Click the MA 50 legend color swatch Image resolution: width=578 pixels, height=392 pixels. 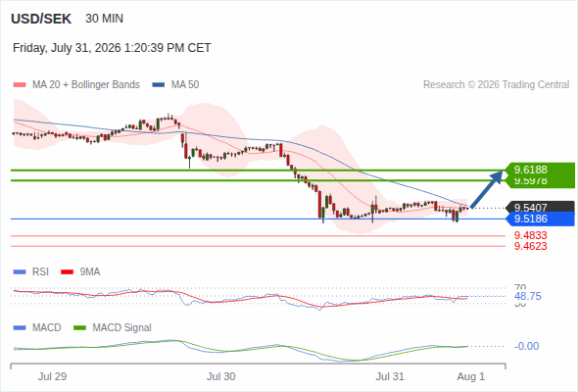[159, 85]
